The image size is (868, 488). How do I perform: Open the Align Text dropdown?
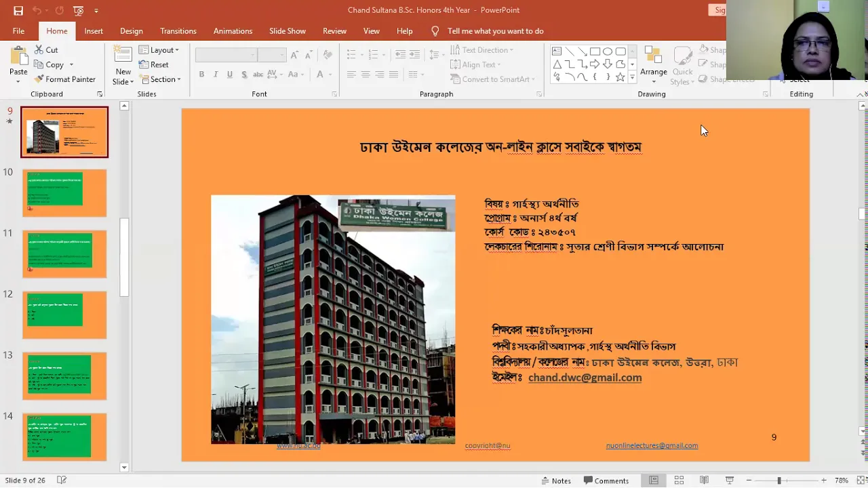tap(475, 64)
